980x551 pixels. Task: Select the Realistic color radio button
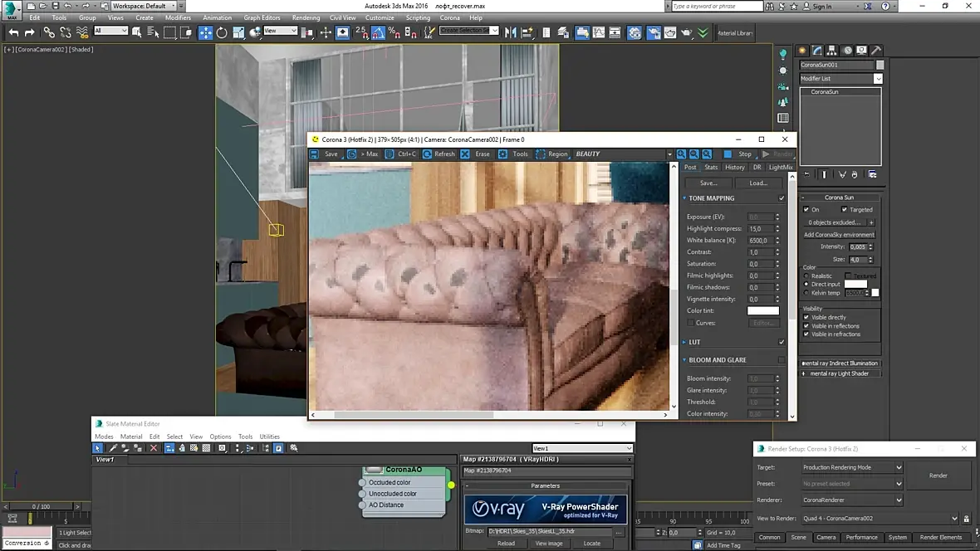(x=806, y=275)
